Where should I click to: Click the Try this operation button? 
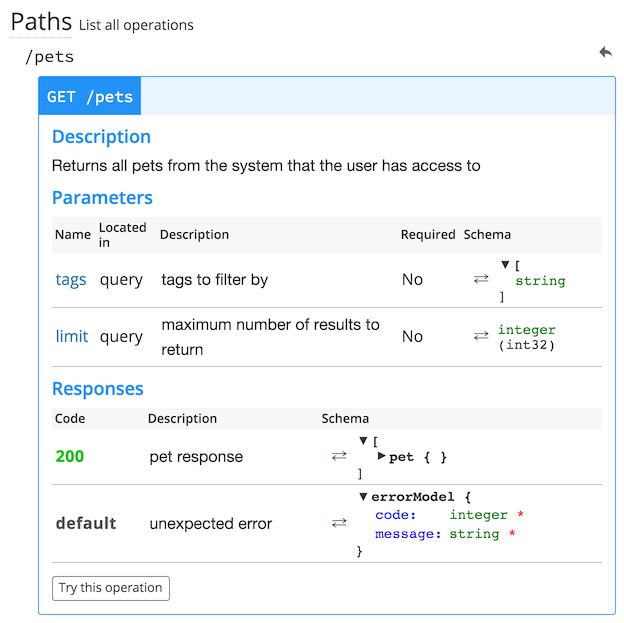(x=111, y=588)
